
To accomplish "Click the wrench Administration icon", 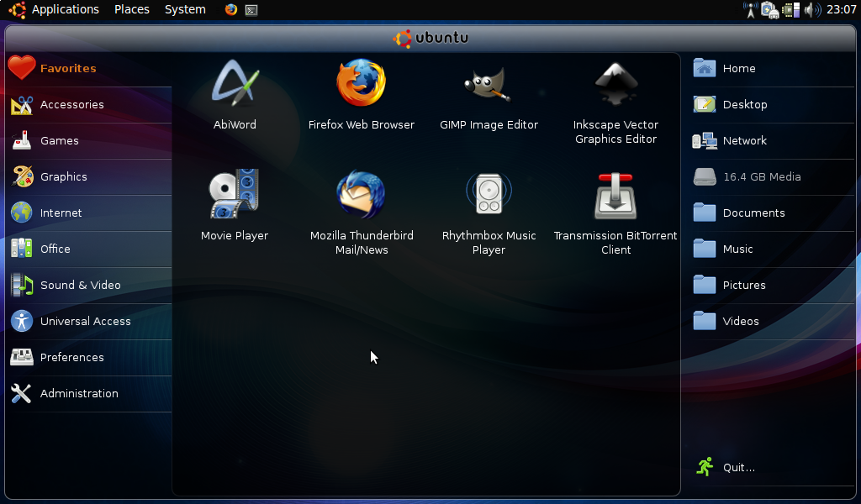I will tap(21, 393).
